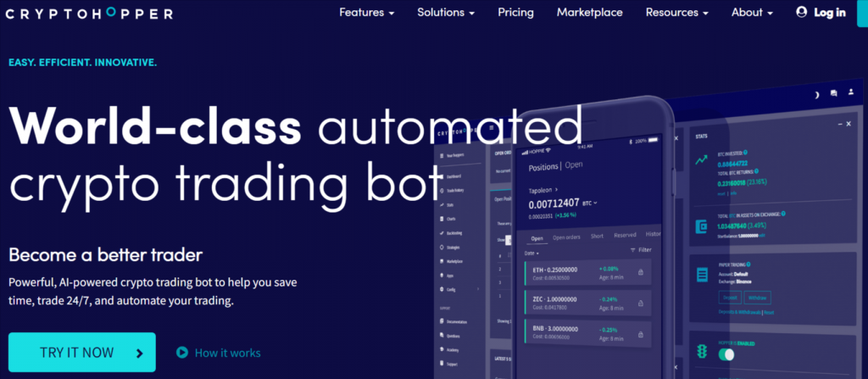Screen dimensions: 868x379
Task: Click the wallet icon beside total assets
Action: coord(701,226)
